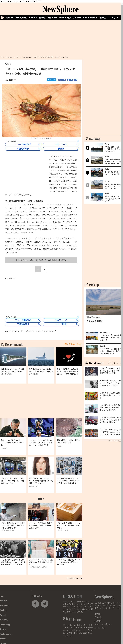
Task: Click the Smartfeed logo
Action: [73, 344]
